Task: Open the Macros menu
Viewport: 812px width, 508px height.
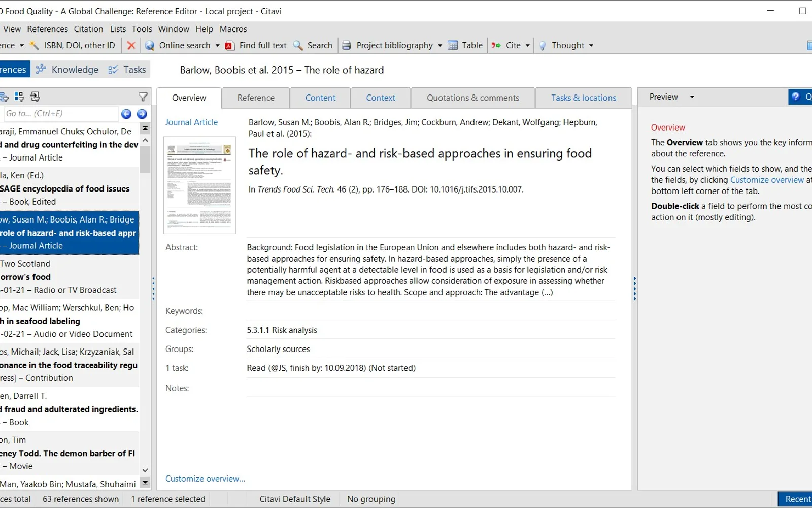Action: pyautogui.click(x=233, y=29)
